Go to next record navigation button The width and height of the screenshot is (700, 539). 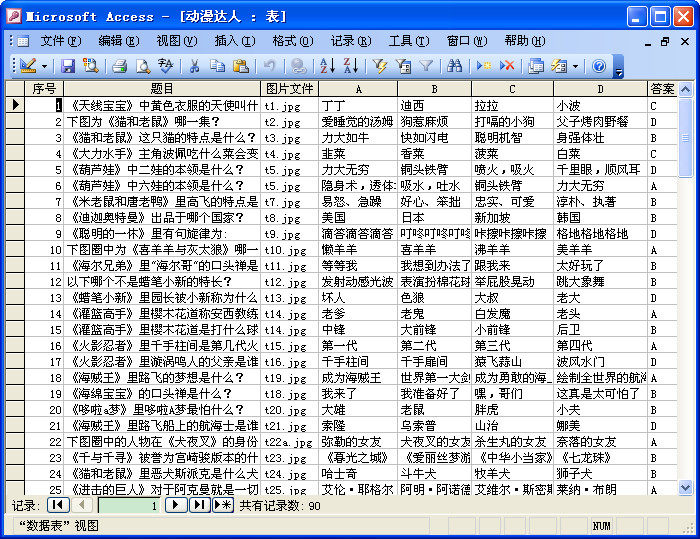(176, 505)
